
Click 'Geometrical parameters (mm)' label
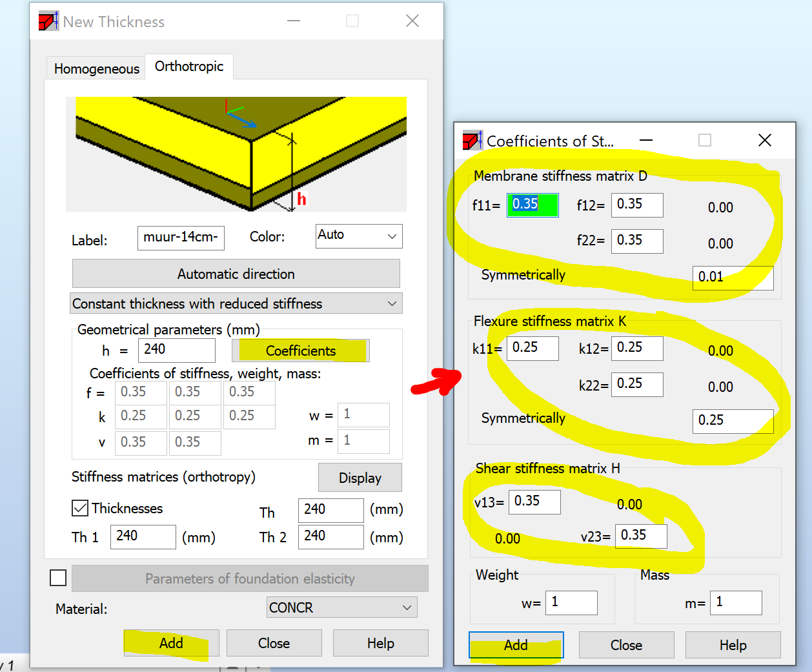[168, 329]
